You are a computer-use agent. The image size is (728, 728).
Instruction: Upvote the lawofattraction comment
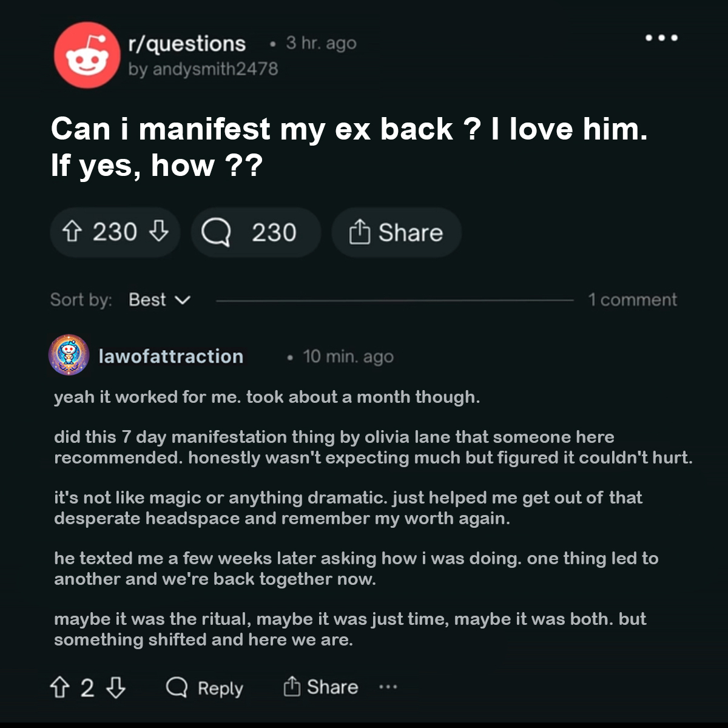59,687
